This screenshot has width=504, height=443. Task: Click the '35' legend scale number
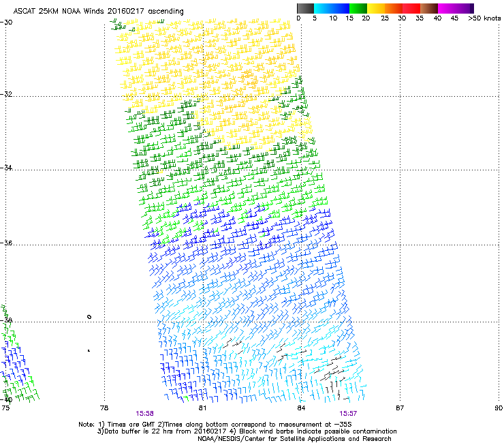point(420,18)
